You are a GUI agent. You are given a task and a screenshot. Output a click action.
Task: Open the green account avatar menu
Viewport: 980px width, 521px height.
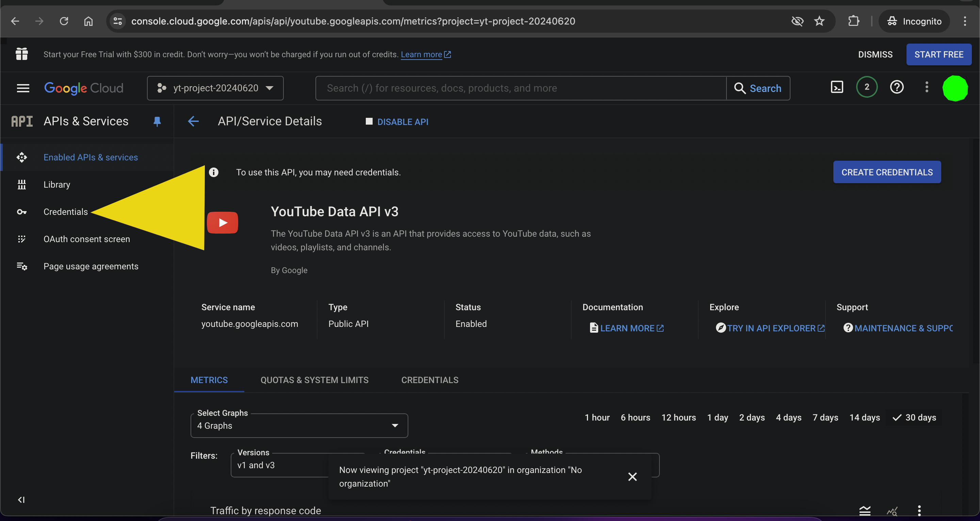[x=955, y=88]
